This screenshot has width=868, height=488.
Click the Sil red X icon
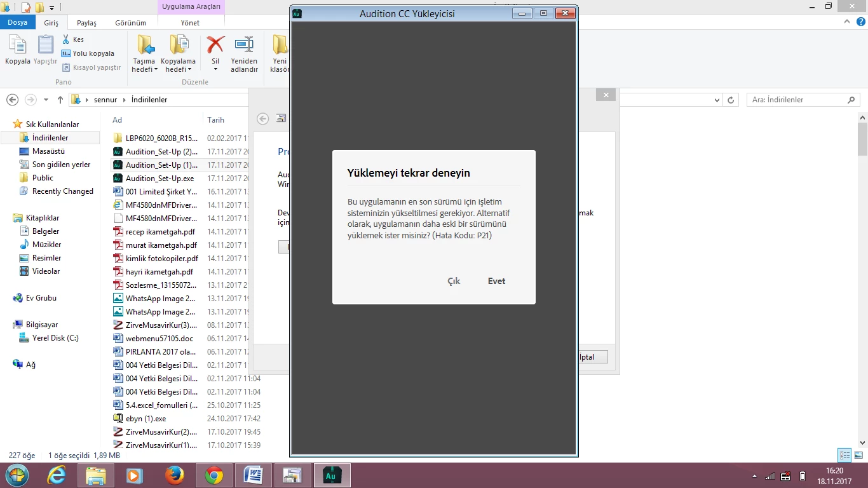tap(215, 52)
